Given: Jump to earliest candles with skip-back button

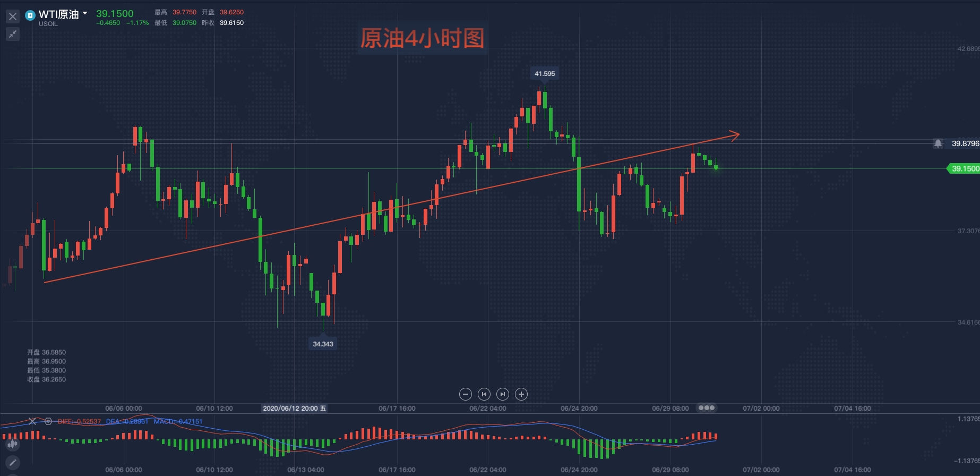Looking at the screenshot, I should [484, 394].
